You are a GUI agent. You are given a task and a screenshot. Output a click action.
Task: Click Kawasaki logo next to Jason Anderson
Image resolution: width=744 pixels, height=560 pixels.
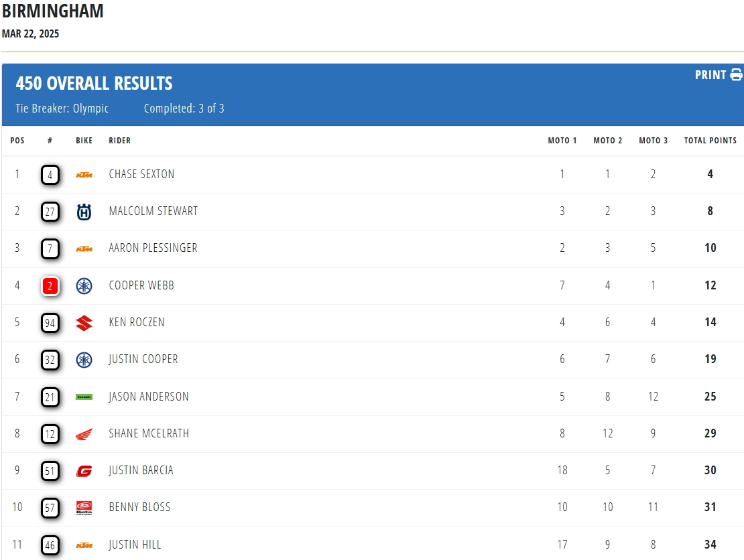tap(84, 397)
